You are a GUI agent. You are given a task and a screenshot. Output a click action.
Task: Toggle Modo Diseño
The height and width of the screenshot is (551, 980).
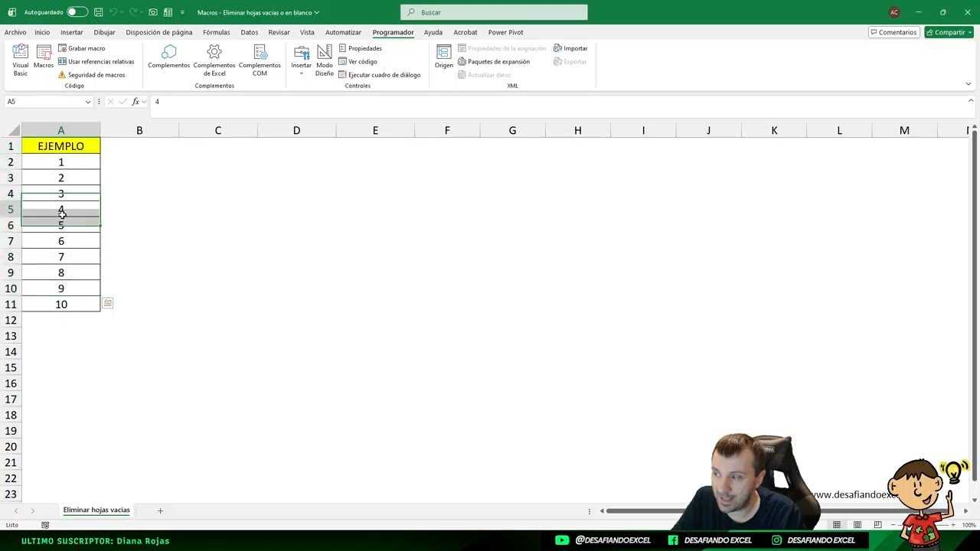[325, 60]
